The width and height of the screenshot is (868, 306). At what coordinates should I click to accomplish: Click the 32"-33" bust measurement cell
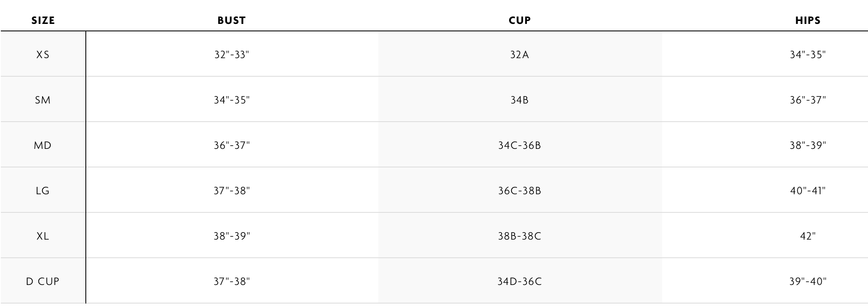tap(231, 55)
